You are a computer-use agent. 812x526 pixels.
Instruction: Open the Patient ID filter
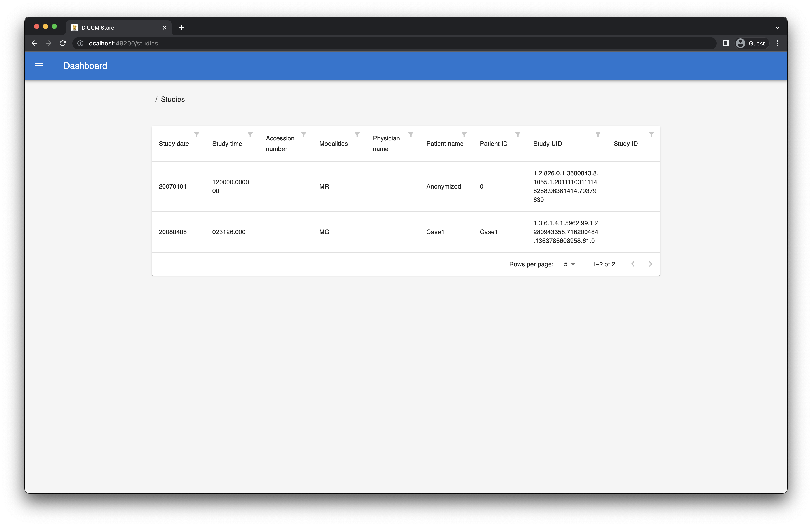(x=518, y=134)
